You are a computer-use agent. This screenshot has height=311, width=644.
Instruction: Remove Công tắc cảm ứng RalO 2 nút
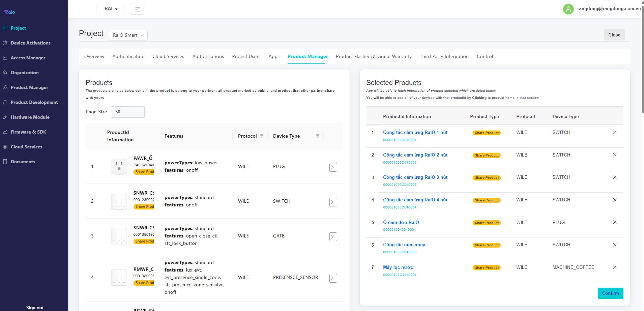(615, 155)
